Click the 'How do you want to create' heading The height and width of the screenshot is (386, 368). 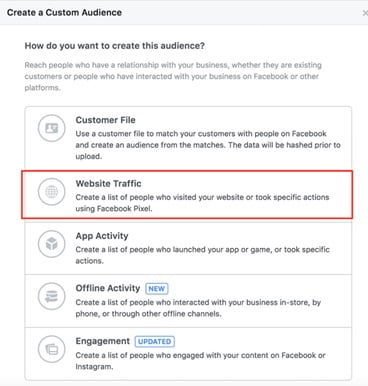tap(115, 46)
